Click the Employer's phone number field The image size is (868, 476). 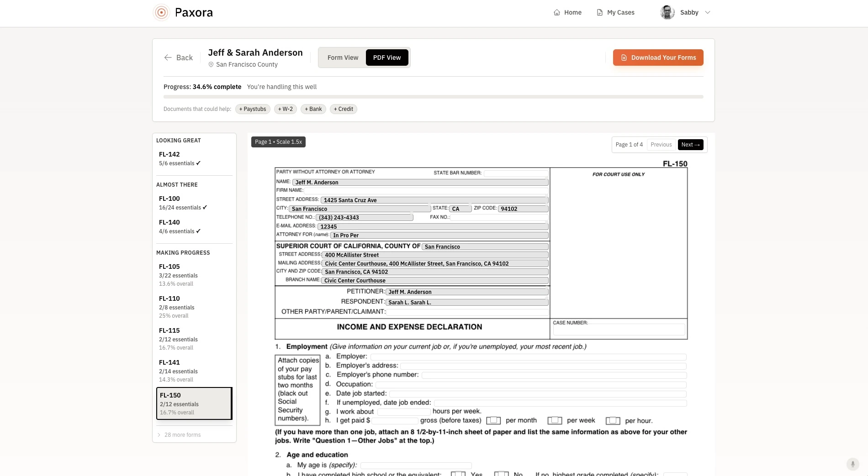coord(554,375)
